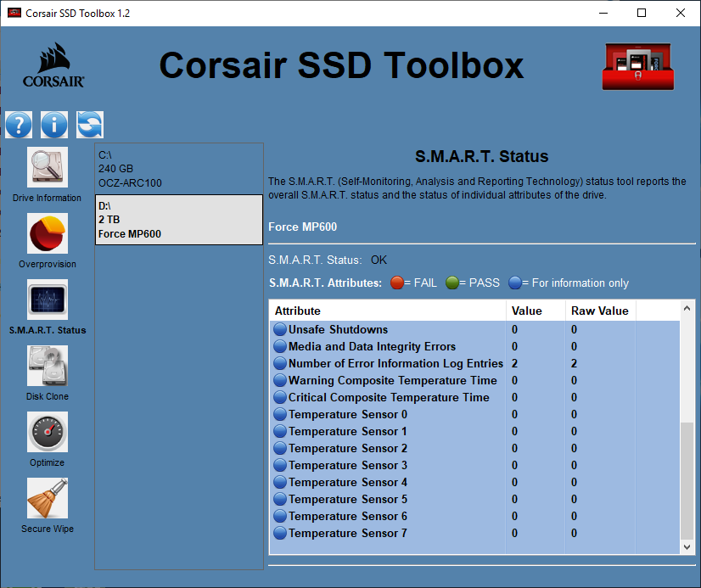Click the scrollbar down arrow in attributes list
Screen dimensions: 701x588
pyautogui.click(x=687, y=546)
